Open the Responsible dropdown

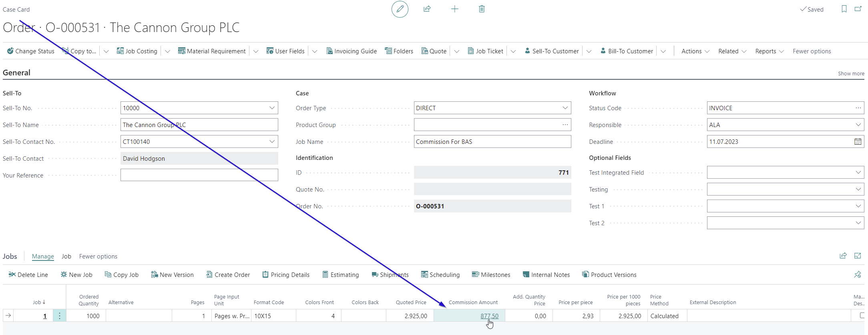point(858,125)
